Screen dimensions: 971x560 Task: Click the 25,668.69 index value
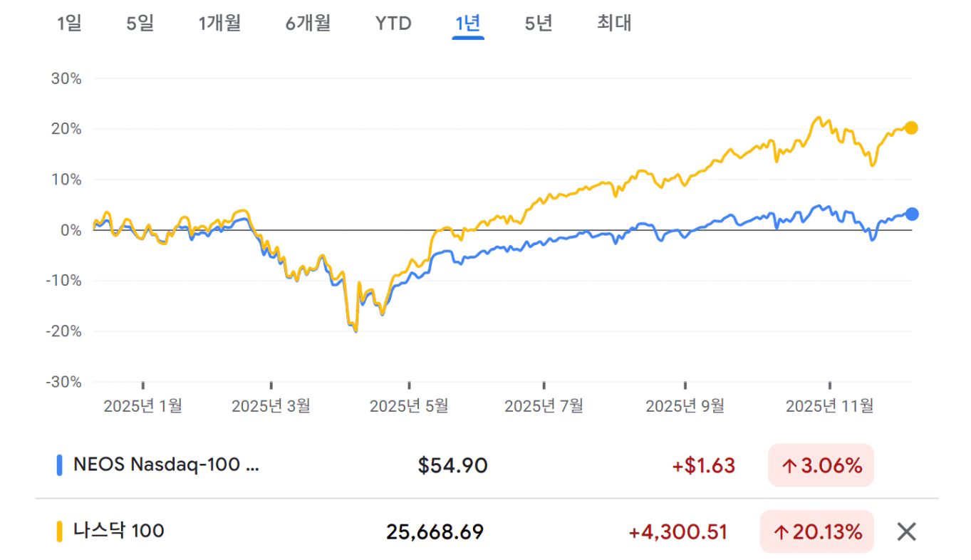tap(435, 532)
